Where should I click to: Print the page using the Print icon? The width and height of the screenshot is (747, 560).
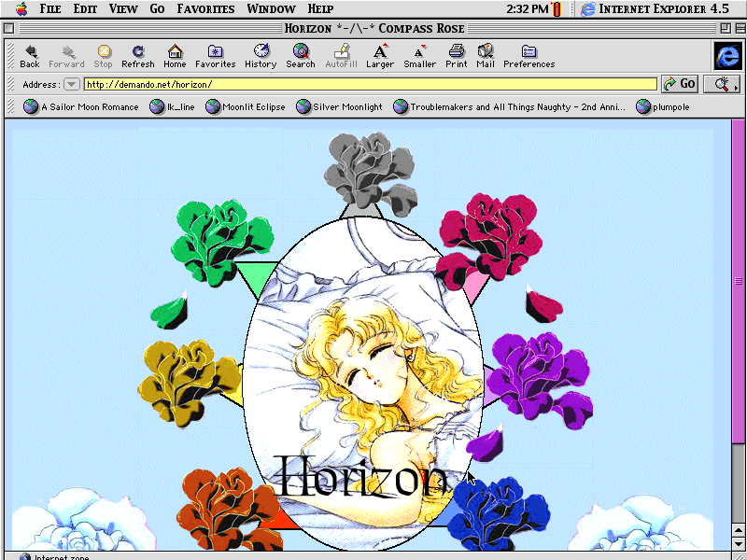(x=456, y=55)
